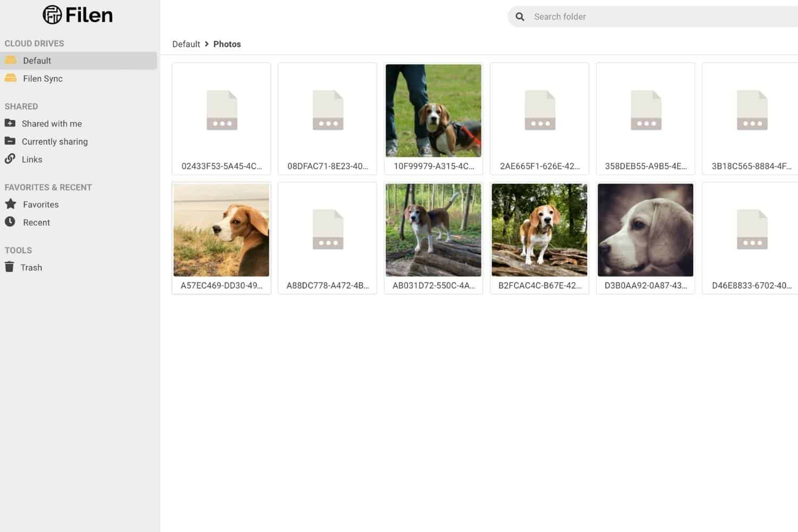Click the breadcrumb chevron separator
This screenshot has width=798, height=532.
point(206,44)
